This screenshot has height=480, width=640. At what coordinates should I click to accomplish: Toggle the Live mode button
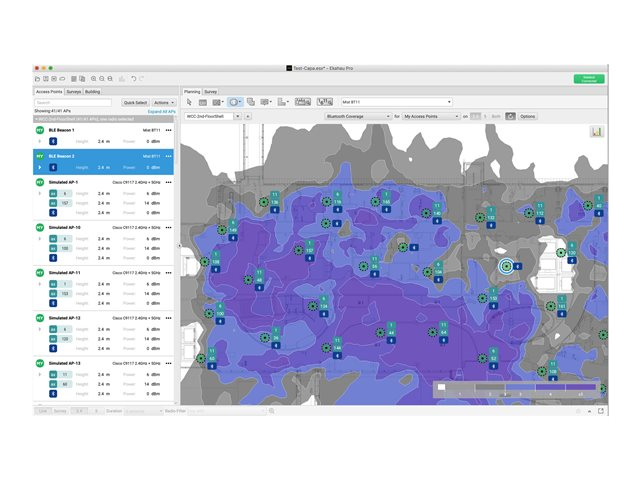[x=44, y=411]
